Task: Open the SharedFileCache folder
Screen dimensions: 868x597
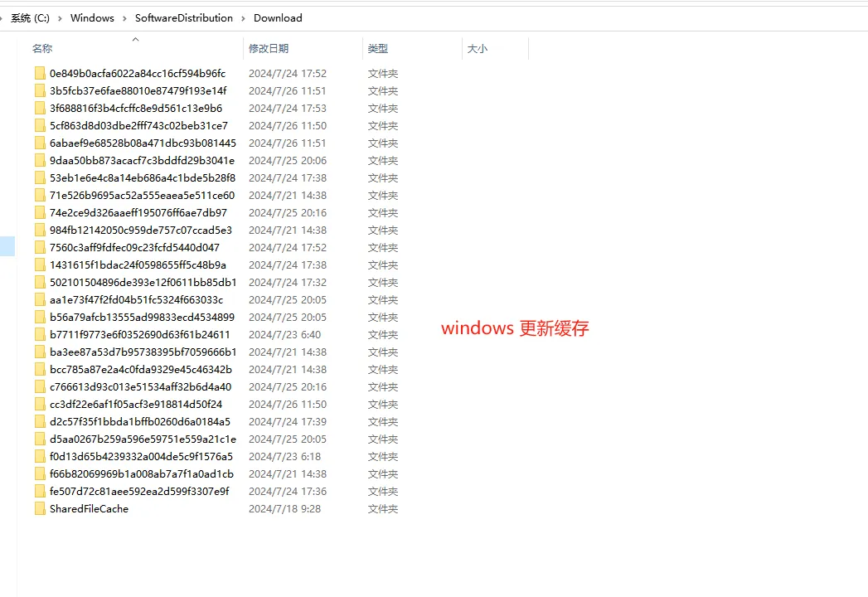Action: (x=93, y=508)
